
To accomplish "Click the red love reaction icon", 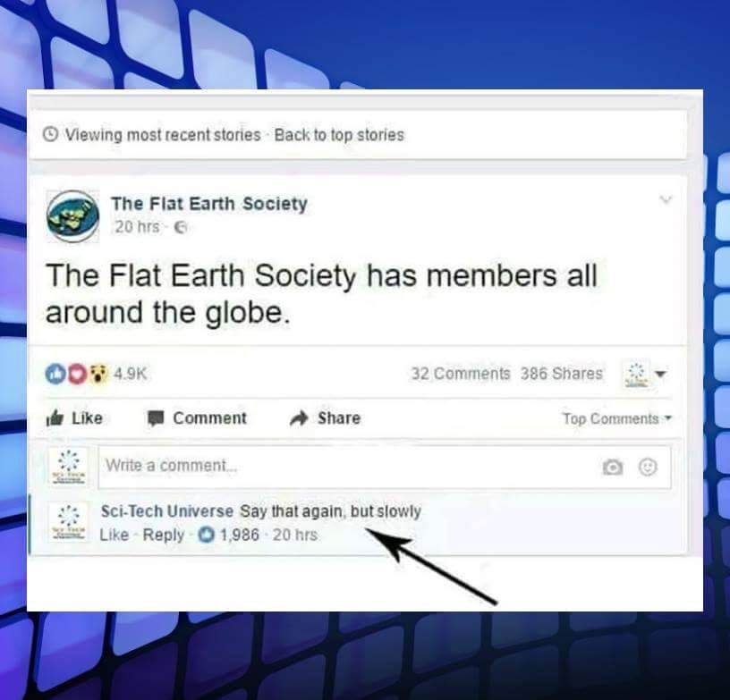I will (x=77, y=374).
